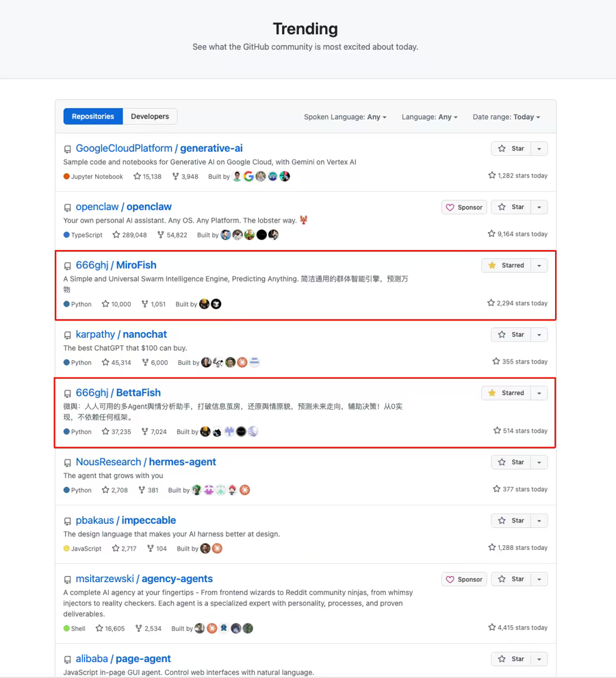Sponsor the openclaw repository

click(x=464, y=208)
